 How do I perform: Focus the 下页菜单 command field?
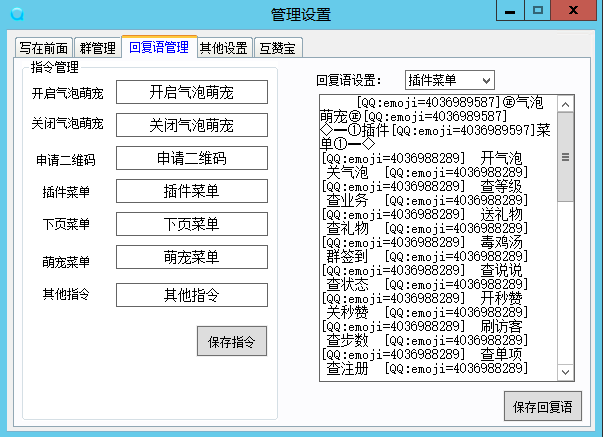(191, 224)
